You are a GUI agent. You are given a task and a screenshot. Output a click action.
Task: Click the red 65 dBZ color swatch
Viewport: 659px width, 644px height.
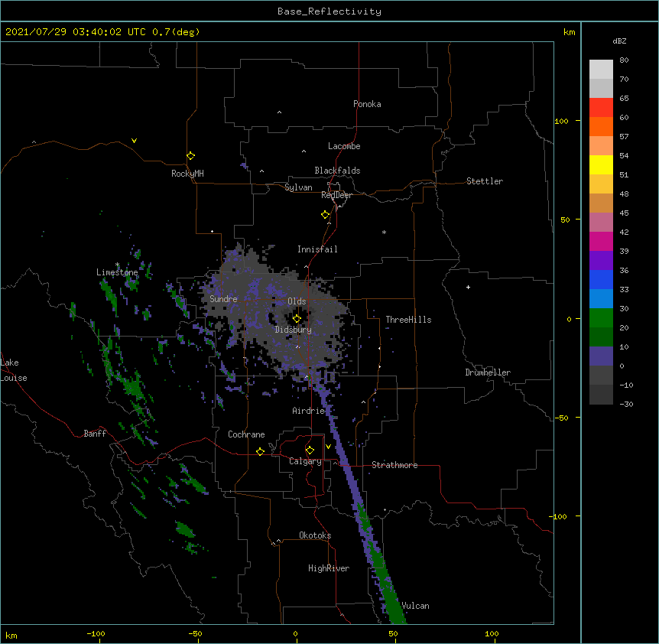click(x=601, y=107)
